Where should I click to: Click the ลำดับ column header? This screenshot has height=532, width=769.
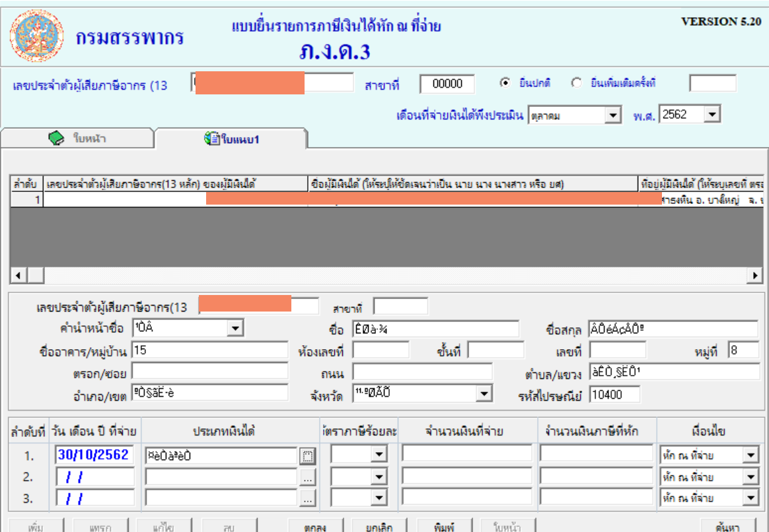(26, 184)
